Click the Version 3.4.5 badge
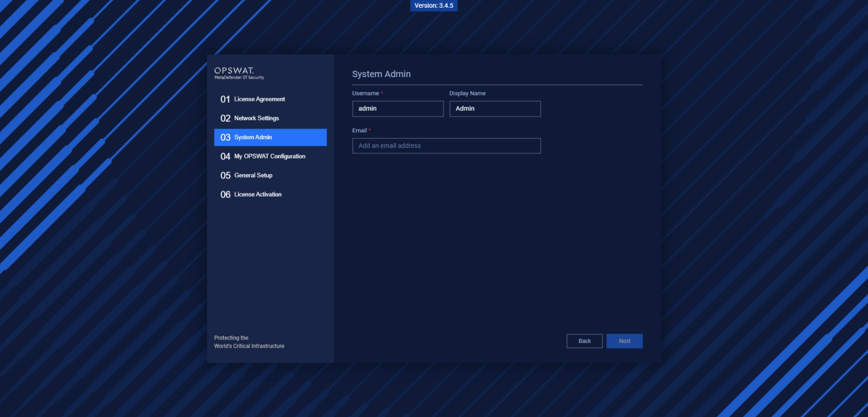The width and height of the screenshot is (868, 417). [434, 5]
